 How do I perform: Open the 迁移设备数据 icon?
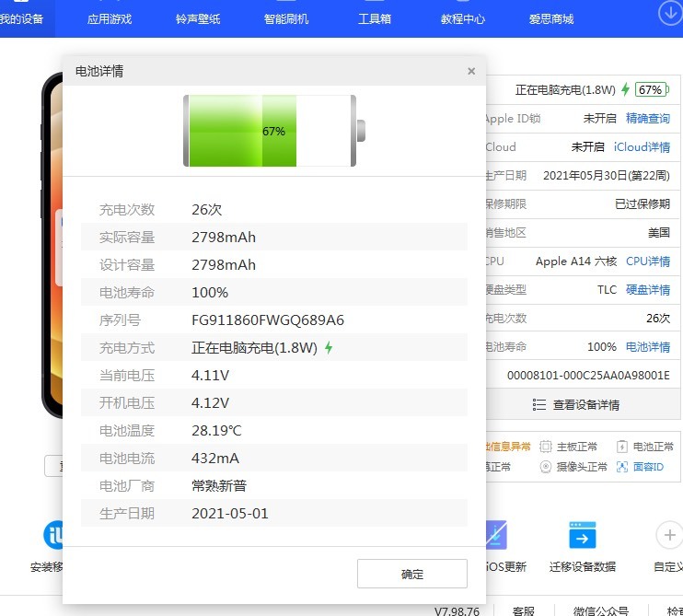[583, 535]
